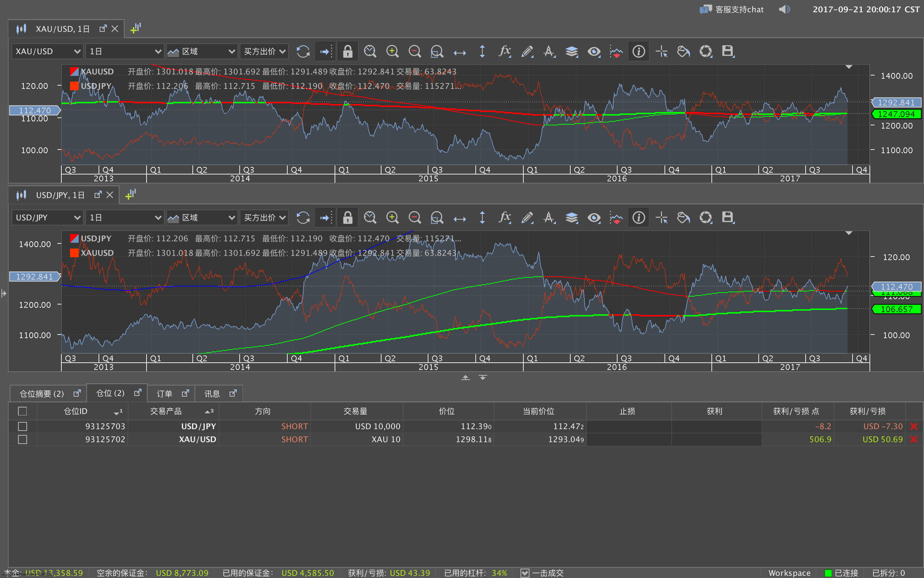Click take-profit cell for XAU/USD position
Viewport: 924px width, 578px height.
(716, 440)
